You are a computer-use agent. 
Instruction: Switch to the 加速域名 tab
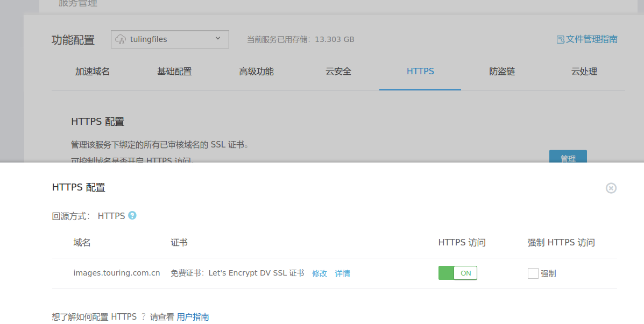tap(91, 71)
